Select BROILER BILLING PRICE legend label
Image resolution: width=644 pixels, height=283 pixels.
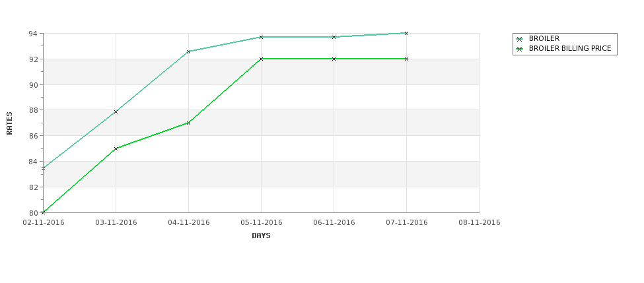pyautogui.click(x=570, y=48)
